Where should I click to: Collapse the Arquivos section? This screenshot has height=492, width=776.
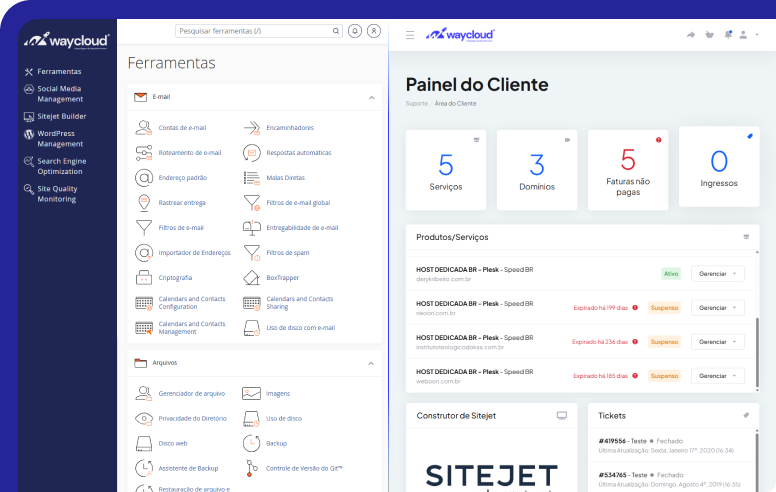(371, 363)
